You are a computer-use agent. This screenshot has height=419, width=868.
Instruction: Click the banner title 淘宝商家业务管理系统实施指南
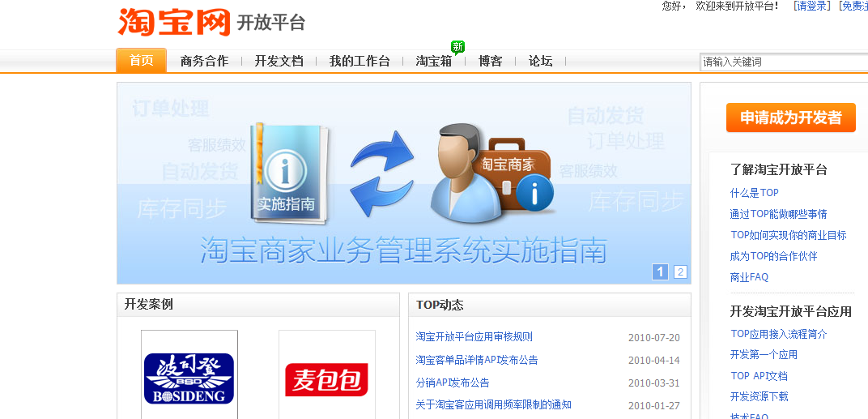[x=403, y=250]
